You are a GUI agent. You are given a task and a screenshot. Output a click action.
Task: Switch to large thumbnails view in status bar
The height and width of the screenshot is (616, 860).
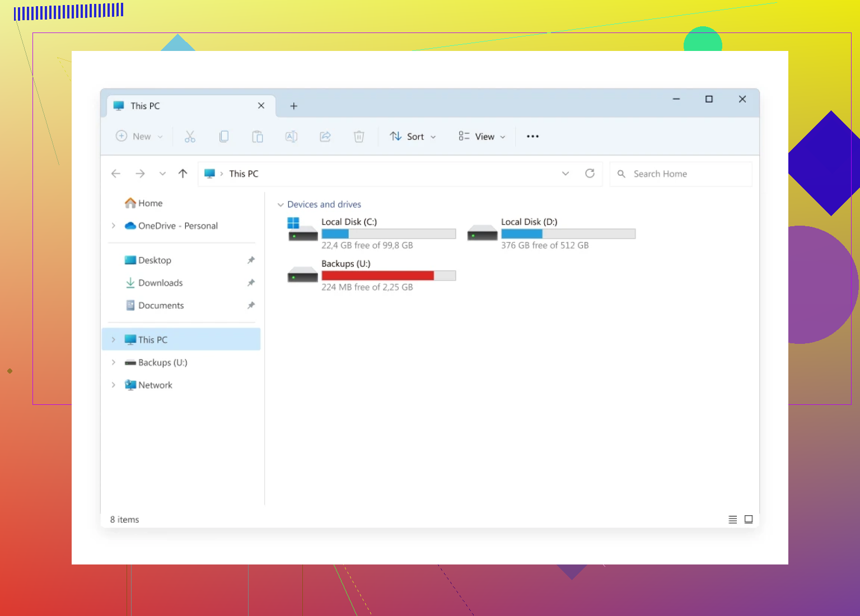(749, 520)
